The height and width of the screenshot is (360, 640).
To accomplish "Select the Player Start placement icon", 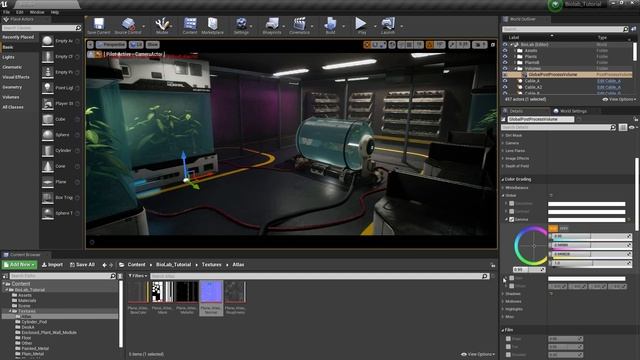I will pos(48,104).
